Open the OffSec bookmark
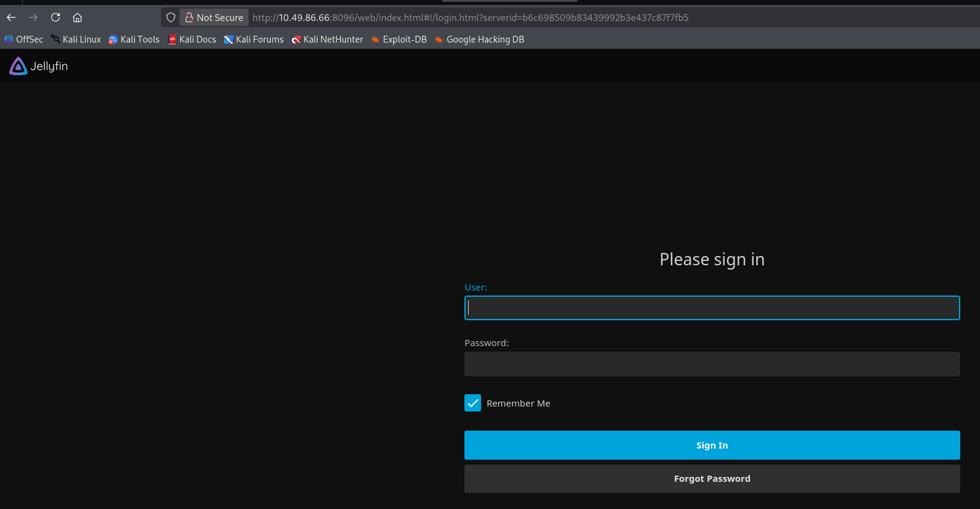This screenshot has width=980, height=509. 23,39
